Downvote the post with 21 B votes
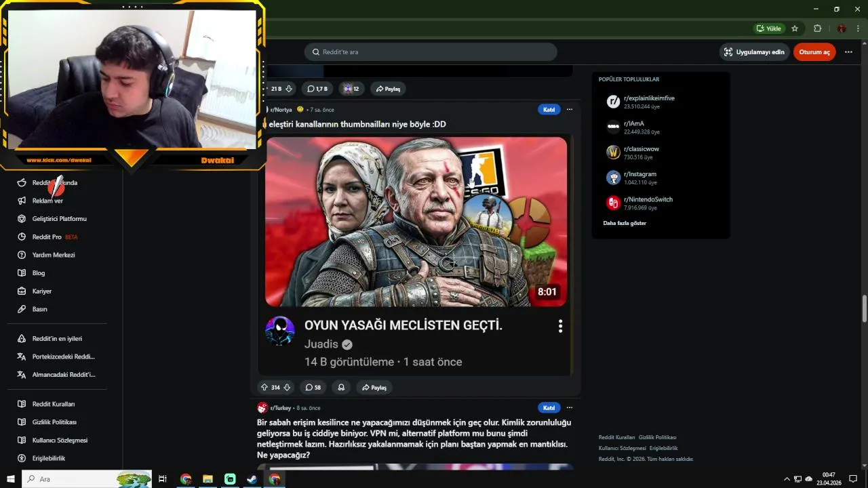 pos(289,89)
